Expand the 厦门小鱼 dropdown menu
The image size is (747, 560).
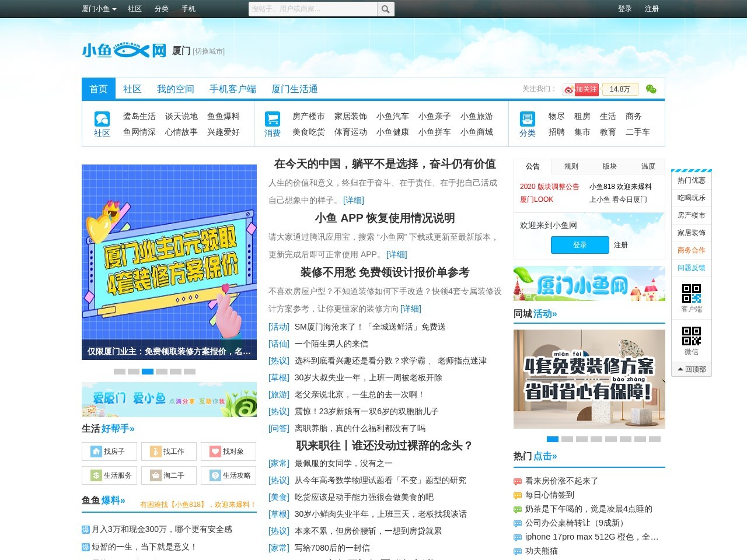pos(99,9)
